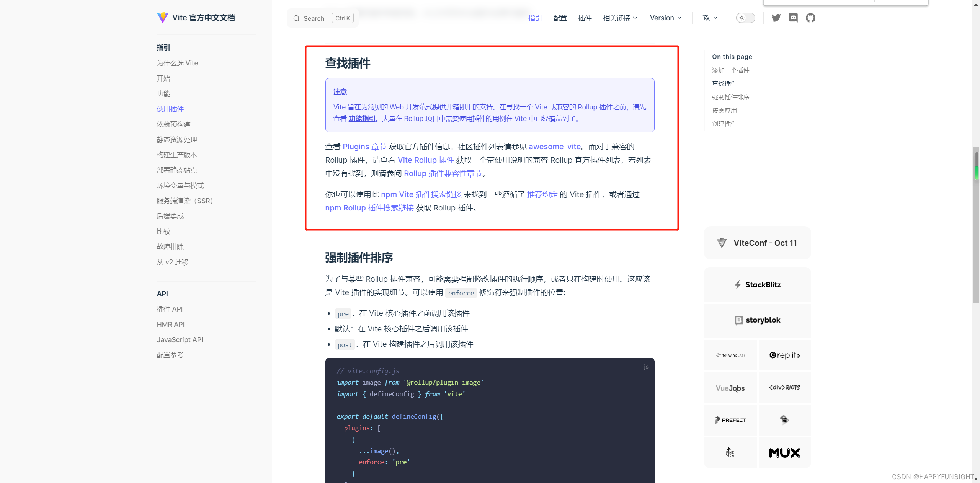Click the MUX sponsor logo
This screenshot has height=483, width=980.
[784, 453]
